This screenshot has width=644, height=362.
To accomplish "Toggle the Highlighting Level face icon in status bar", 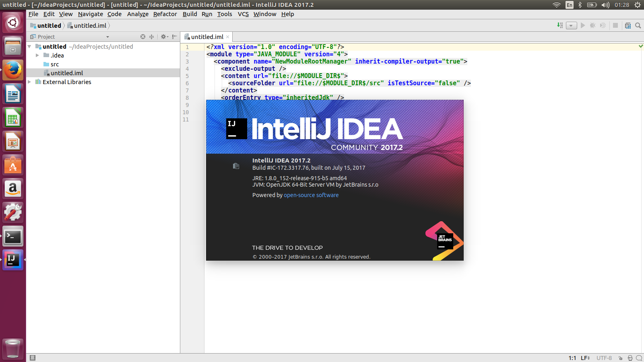I will (x=630, y=358).
